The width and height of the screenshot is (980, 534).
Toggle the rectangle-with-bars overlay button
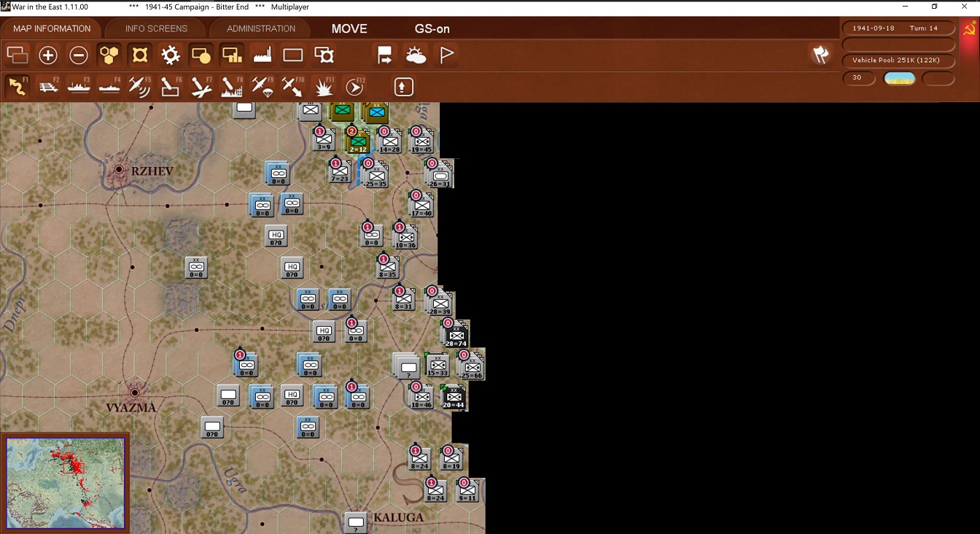point(231,55)
